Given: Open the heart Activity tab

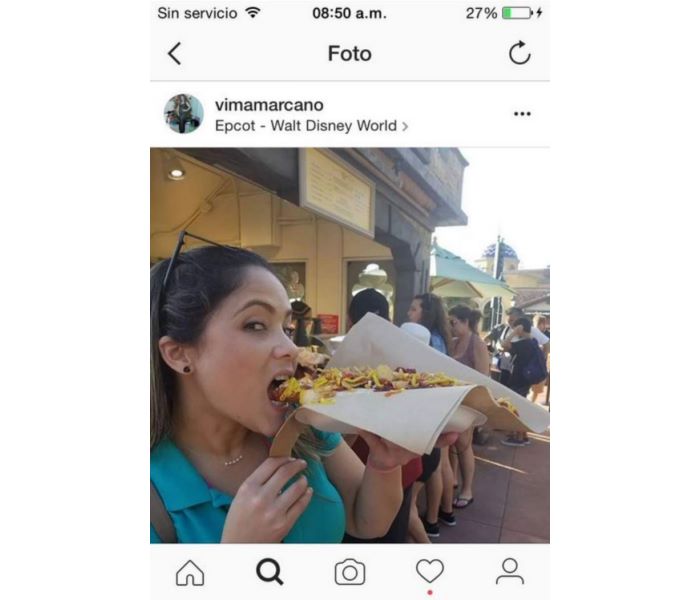Looking at the screenshot, I should pyautogui.click(x=430, y=571).
